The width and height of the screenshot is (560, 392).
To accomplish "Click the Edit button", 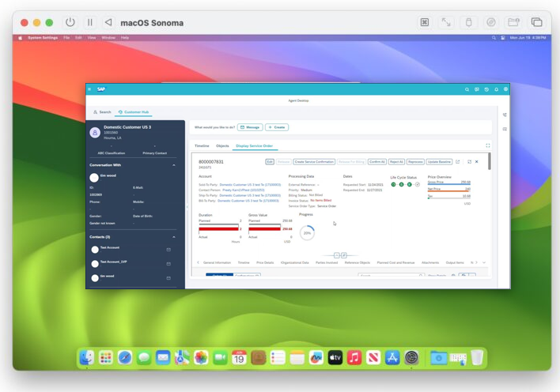I will pyautogui.click(x=270, y=162).
